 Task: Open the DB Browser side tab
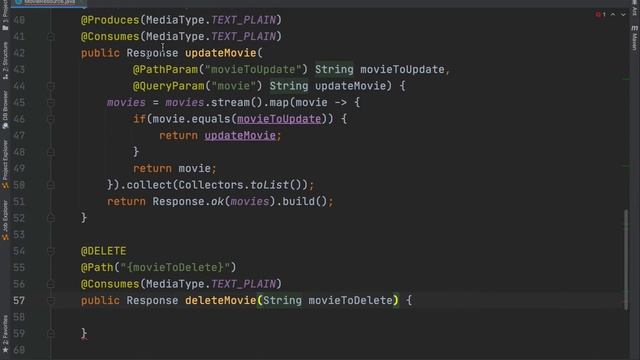click(5, 110)
